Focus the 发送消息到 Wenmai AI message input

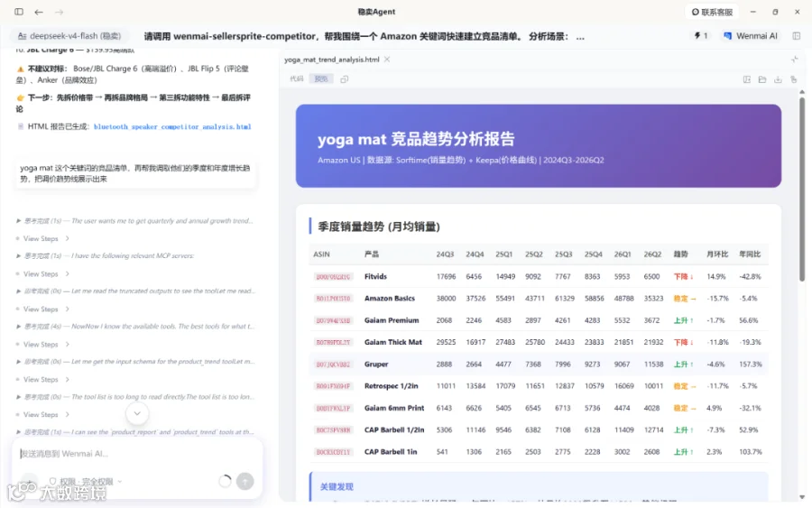[137, 454]
